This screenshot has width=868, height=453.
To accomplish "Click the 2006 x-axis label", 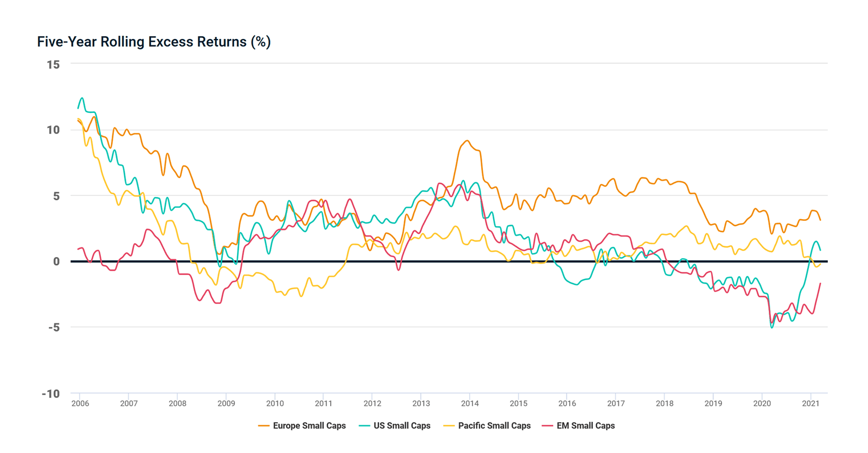I will tap(80, 404).
